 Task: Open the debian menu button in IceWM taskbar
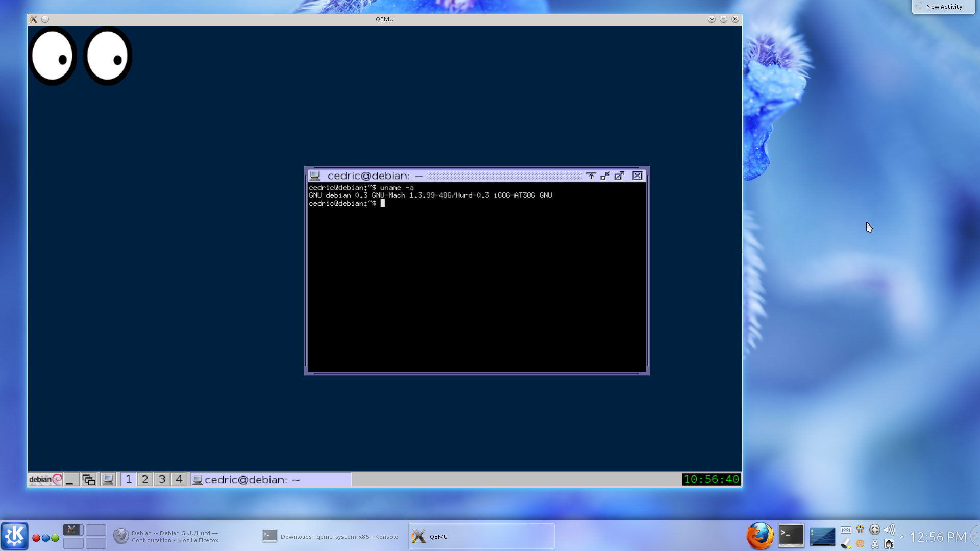(x=45, y=480)
